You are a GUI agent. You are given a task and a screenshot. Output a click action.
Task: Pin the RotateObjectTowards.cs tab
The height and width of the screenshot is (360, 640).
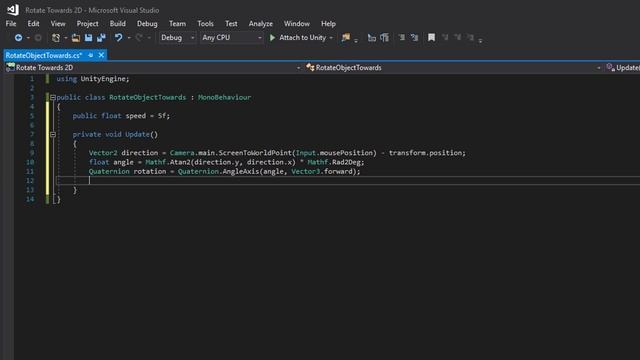(91, 55)
